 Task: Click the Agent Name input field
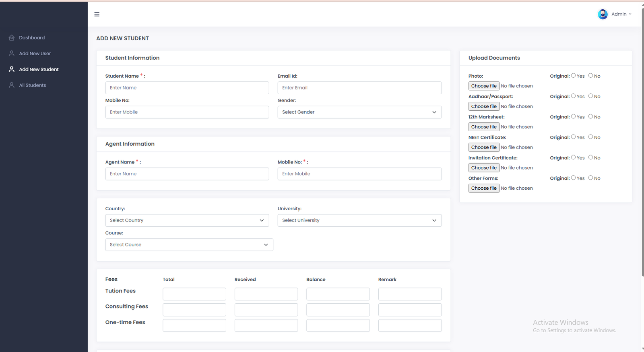tap(187, 174)
